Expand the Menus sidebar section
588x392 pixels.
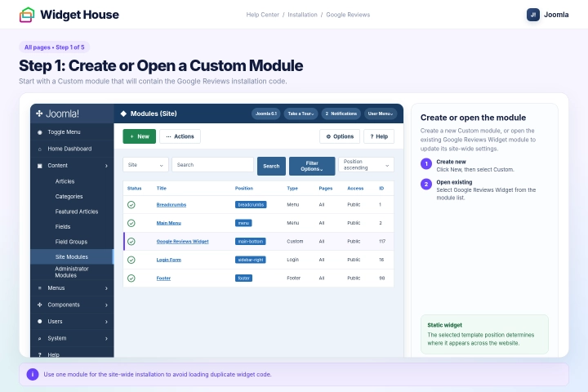72,288
